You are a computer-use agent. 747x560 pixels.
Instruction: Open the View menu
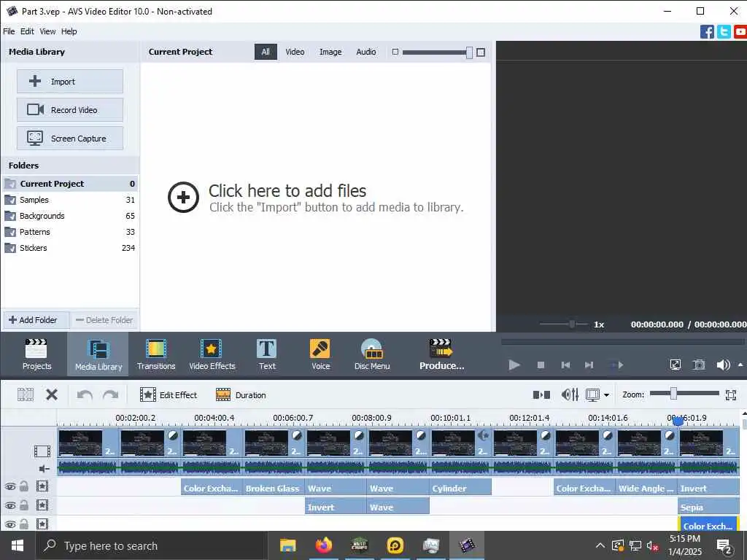47,31
